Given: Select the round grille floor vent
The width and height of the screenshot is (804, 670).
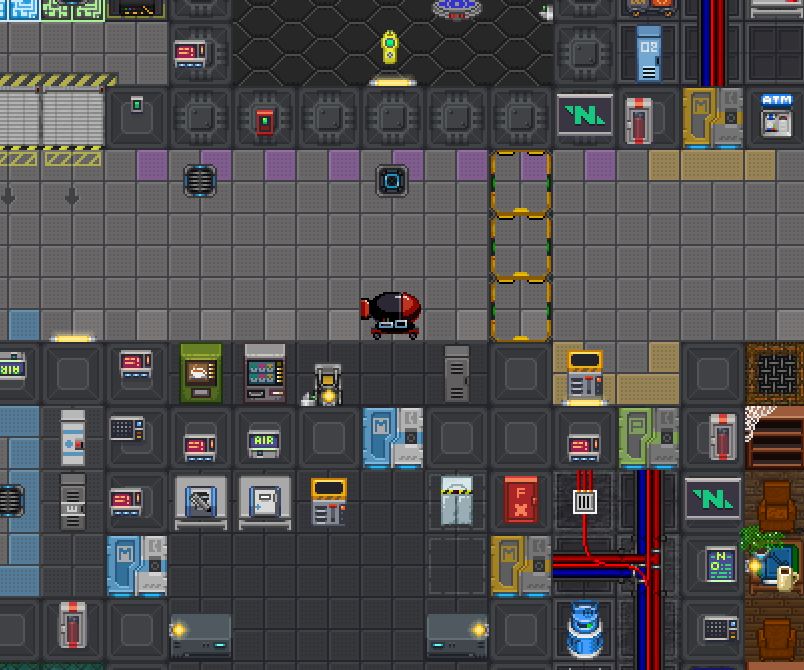Looking at the screenshot, I should point(200,181).
